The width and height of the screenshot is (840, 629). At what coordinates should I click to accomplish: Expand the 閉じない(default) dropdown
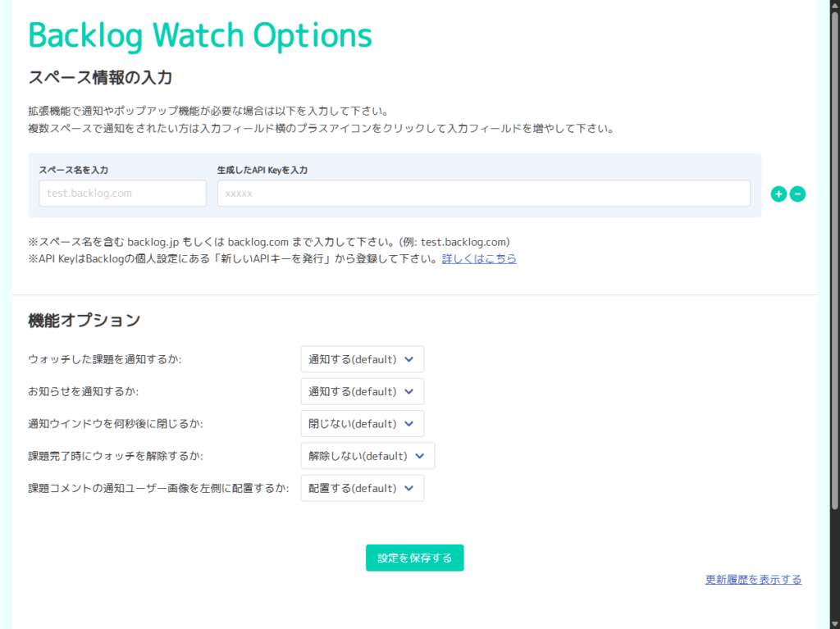pyautogui.click(x=362, y=424)
